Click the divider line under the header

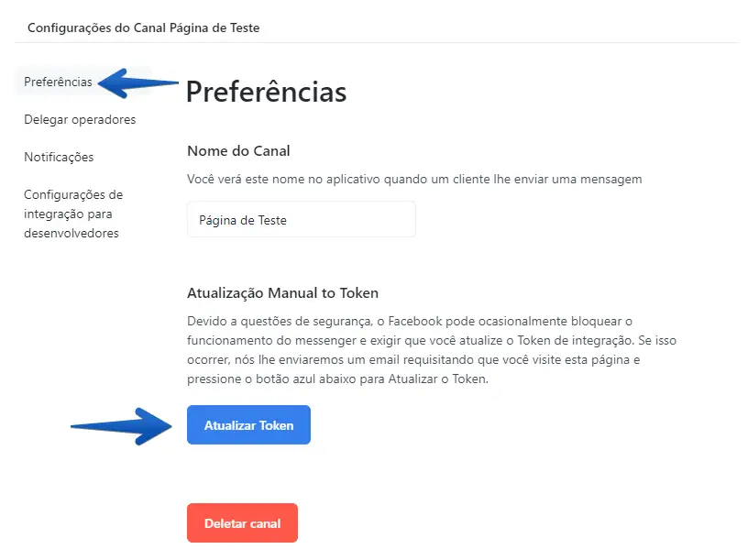coord(376,42)
